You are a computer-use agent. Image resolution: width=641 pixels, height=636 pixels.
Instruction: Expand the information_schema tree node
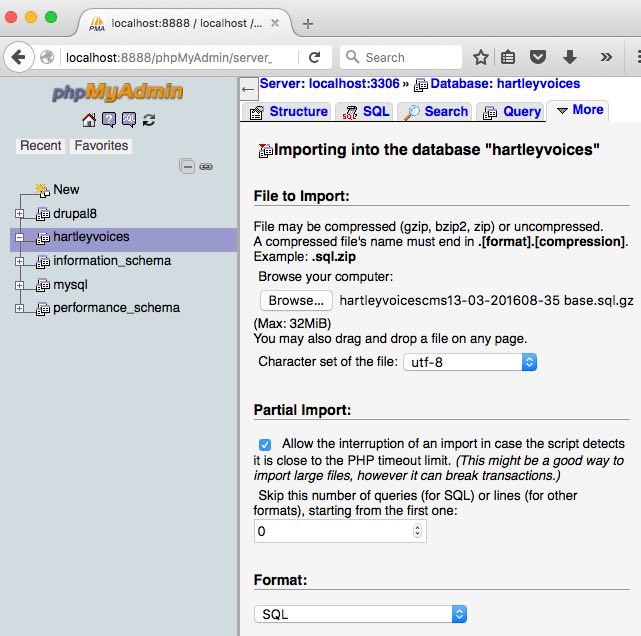click(x=19, y=261)
